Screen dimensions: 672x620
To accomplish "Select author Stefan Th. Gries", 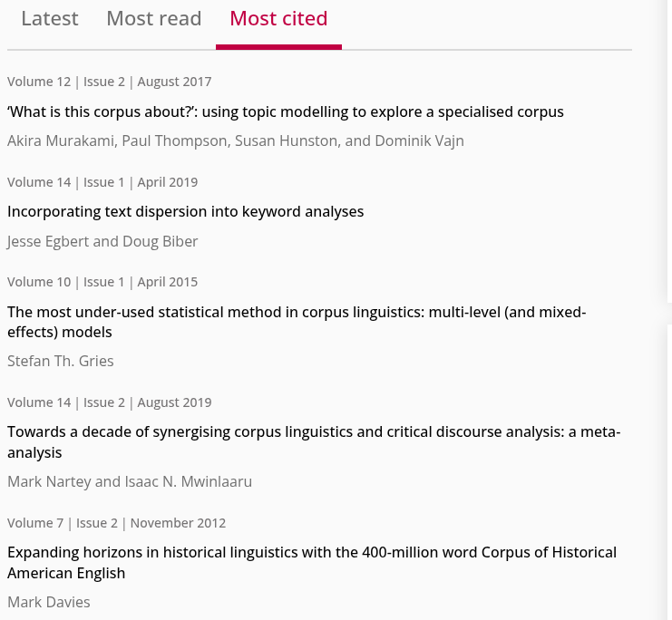I will (x=61, y=361).
